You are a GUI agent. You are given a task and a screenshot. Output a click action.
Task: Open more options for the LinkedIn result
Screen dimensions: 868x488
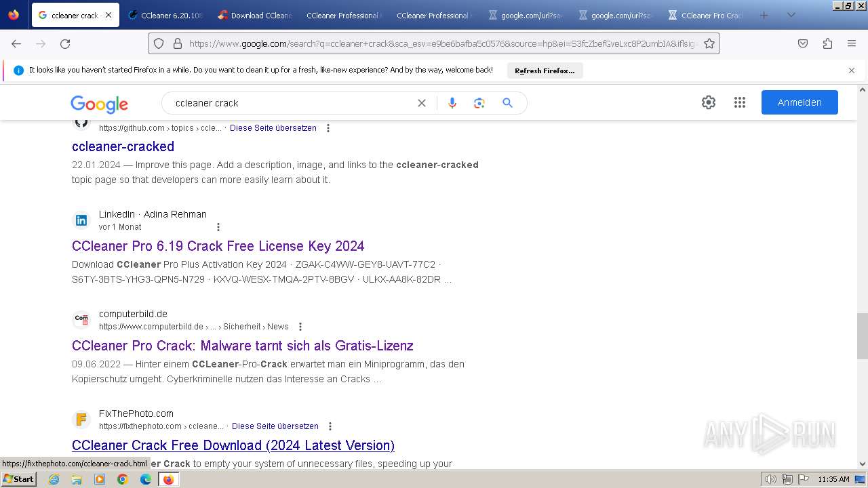click(x=218, y=227)
